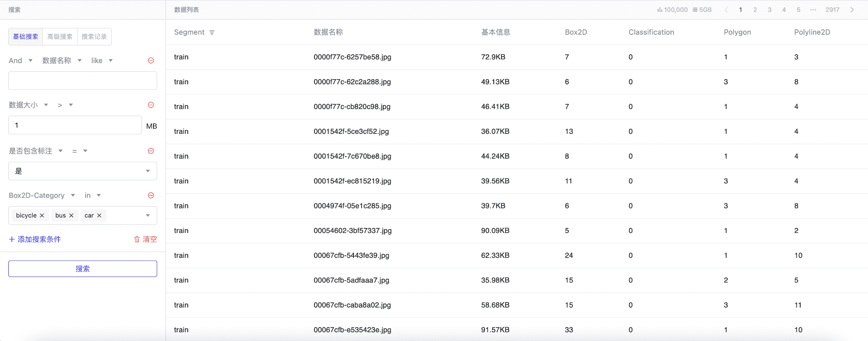
Task: Select row 0000f77c-cb820c98.jpg
Action: click(517, 107)
